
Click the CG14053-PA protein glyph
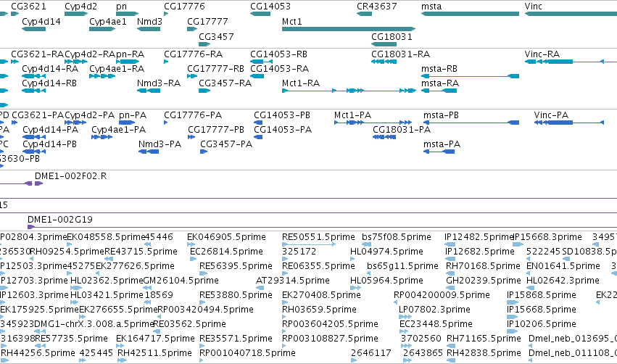(258, 137)
